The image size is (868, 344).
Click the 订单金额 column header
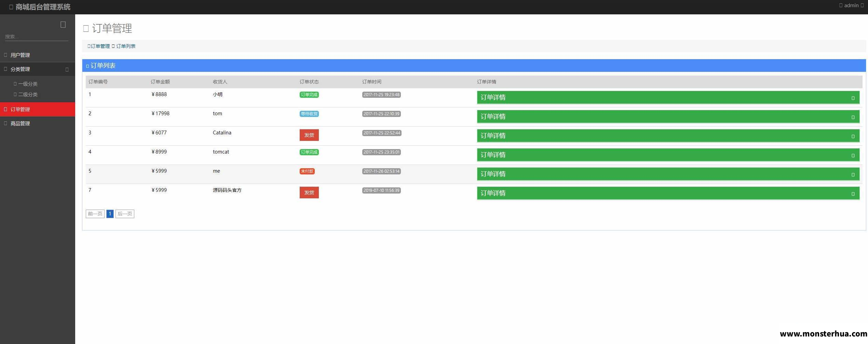pyautogui.click(x=160, y=82)
